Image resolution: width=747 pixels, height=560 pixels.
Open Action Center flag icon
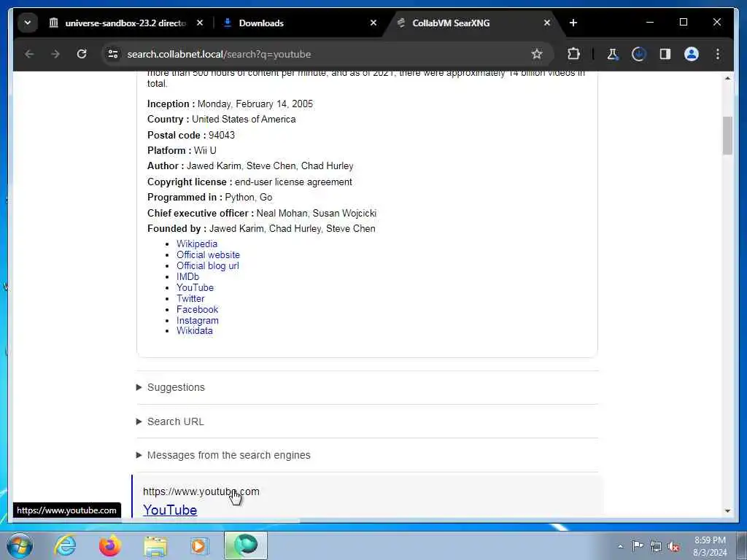pyautogui.click(x=638, y=545)
